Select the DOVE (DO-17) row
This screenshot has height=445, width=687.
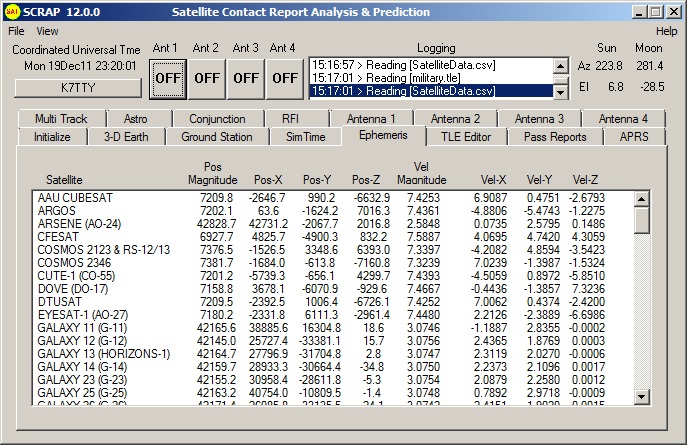pos(333,289)
